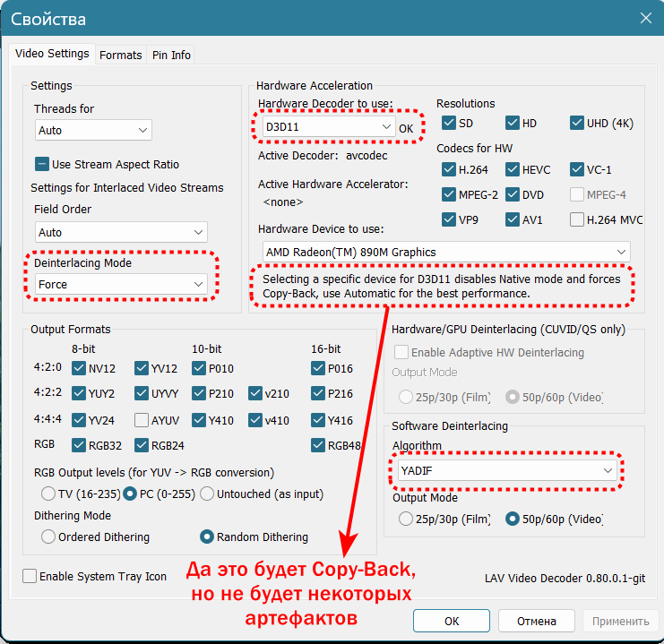Expand the Hardware Decoder to use dropdown
Image resolution: width=664 pixels, height=644 pixels.
pyautogui.click(x=327, y=127)
